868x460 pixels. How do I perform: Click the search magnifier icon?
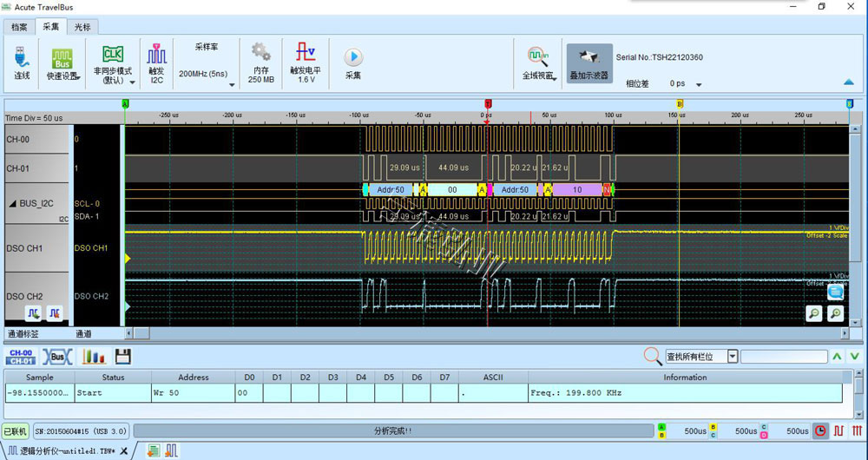(654, 357)
